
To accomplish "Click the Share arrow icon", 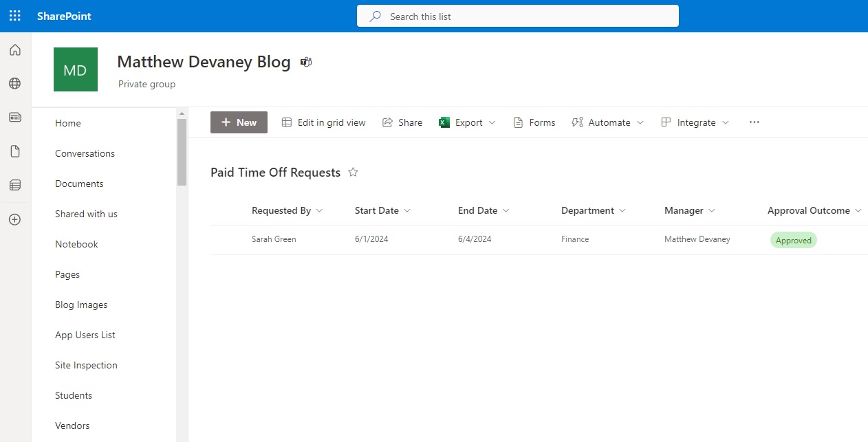I will [x=388, y=122].
